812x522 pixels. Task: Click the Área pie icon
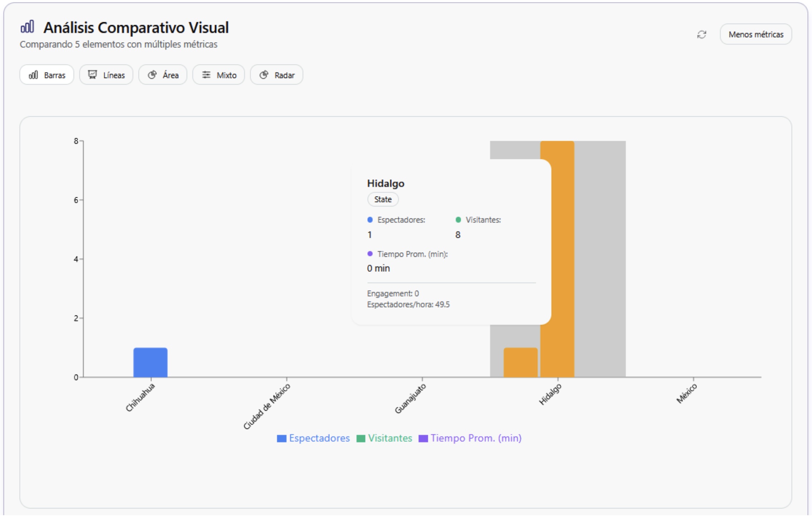tap(152, 74)
